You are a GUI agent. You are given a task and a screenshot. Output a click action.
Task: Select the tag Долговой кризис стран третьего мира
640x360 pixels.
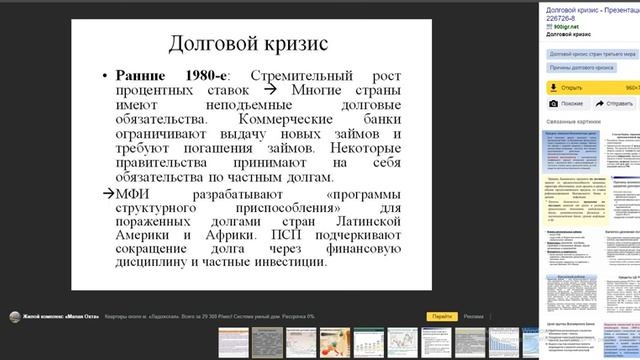click(x=592, y=54)
